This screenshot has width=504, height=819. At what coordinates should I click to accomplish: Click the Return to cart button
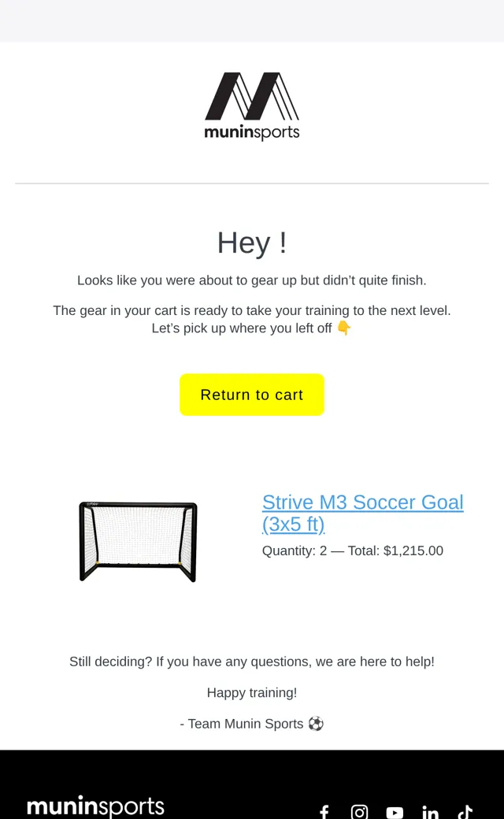pyautogui.click(x=252, y=395)
